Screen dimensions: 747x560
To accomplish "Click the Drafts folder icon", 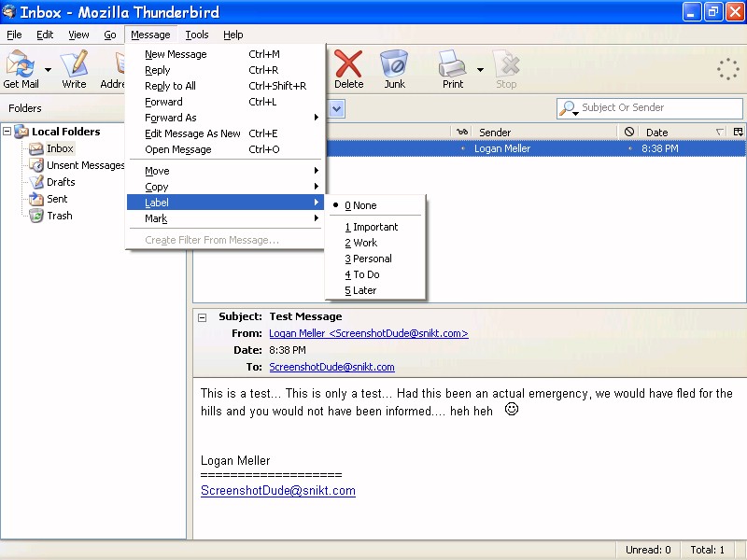I will [36, 182].
